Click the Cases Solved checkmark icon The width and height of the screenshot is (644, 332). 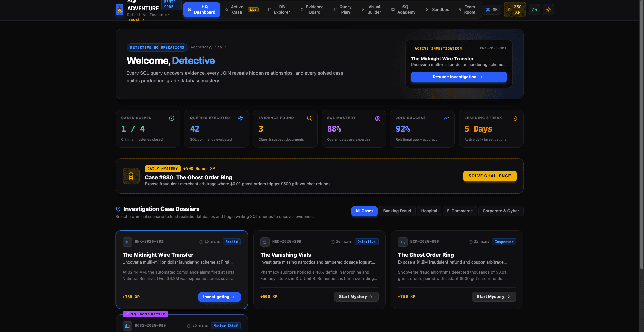pyautogui.click(x=172, y=118)
